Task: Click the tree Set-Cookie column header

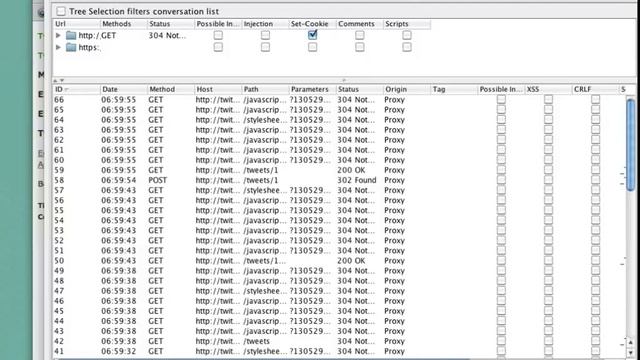Action: click(312, 24)
